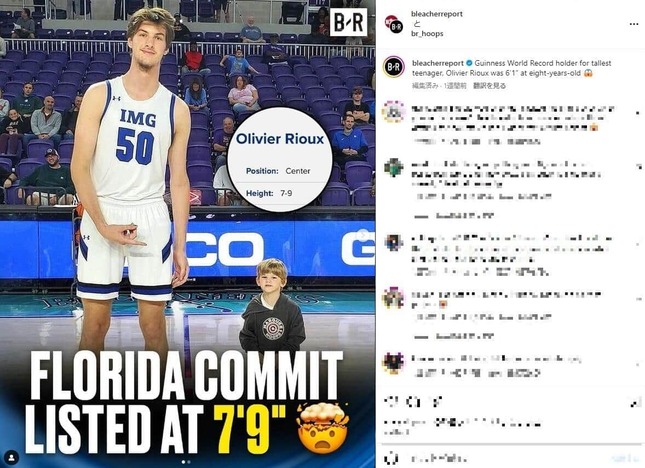Click the tagged people icon on photo
645x468 pixels.
[x=12, y=457]
